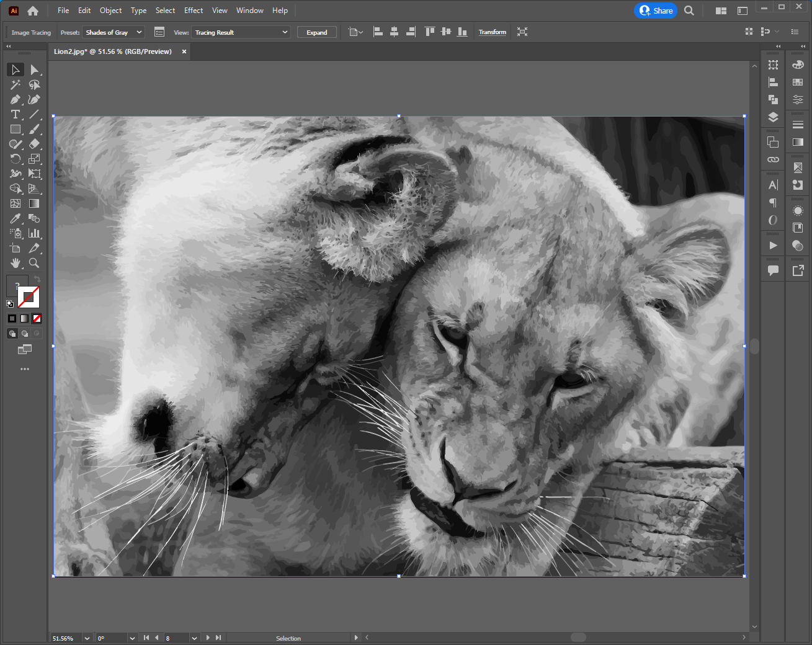Pick the Eyedropper tool
The height and width of the screenshot is (645, 812).
coord(16,219)
